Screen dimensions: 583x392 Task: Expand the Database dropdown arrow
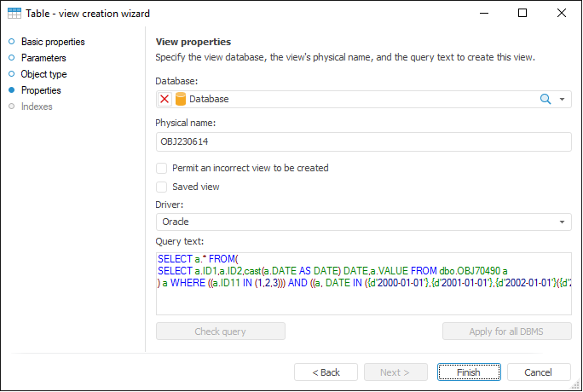coord(563,99)
